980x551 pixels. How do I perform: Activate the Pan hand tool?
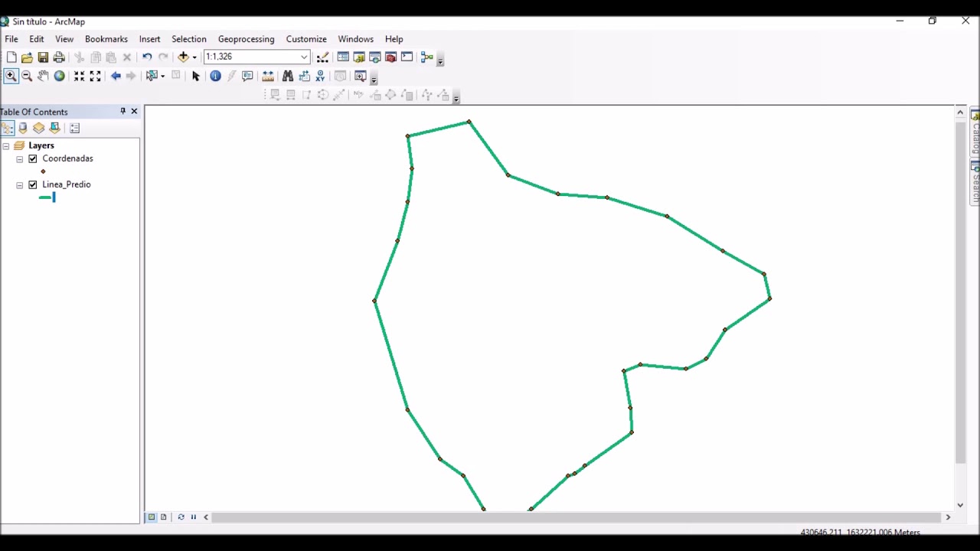coord(43,76)
